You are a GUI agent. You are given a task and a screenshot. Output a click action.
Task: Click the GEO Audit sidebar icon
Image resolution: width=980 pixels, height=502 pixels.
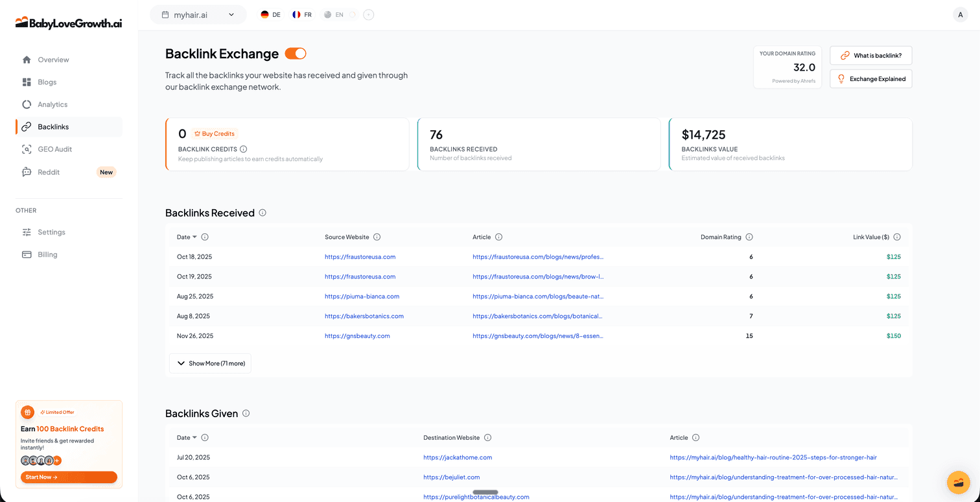pyautogui.click(x=27, y=149)
